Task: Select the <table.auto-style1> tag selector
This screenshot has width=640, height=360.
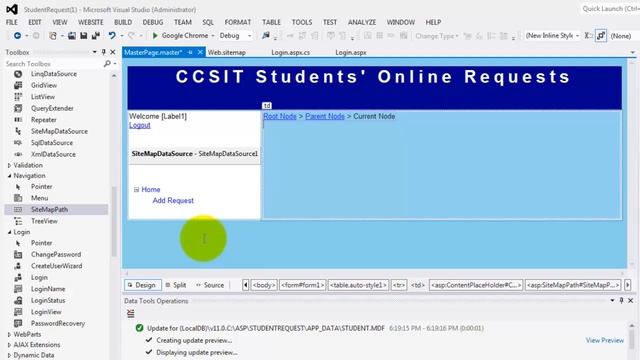Action: coord(358,285)
